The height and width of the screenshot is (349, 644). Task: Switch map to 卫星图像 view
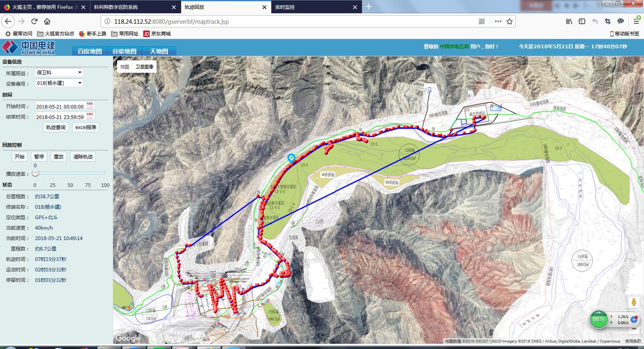tap(144, 67)
